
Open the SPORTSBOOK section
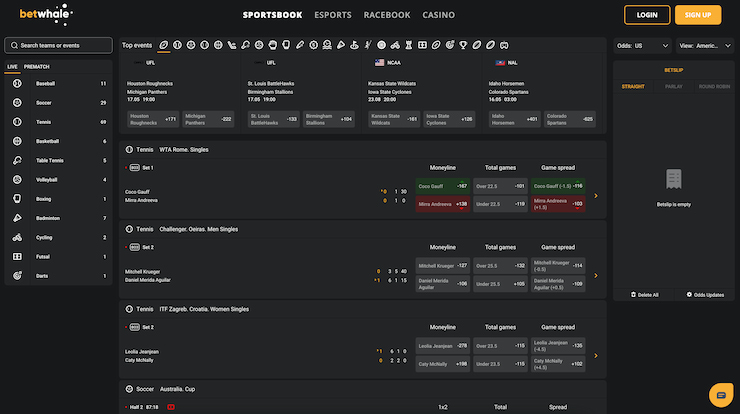point(272,15)
